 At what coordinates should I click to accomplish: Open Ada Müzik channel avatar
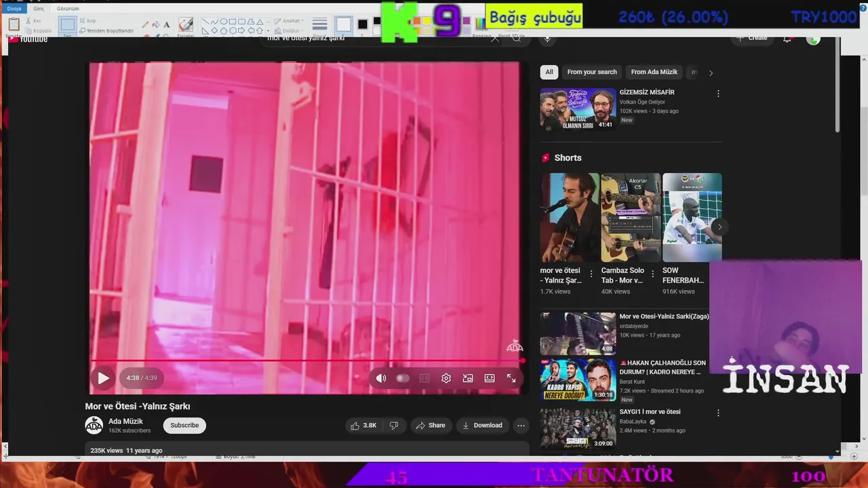pos(94,426)
